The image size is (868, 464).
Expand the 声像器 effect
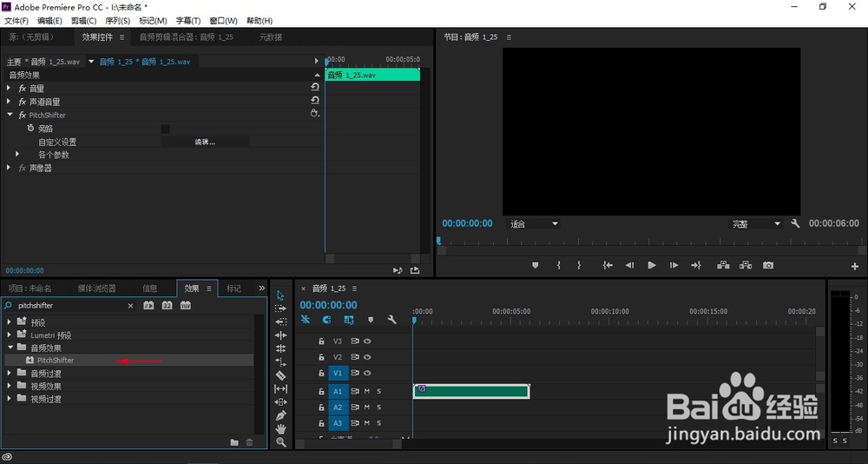click(x=9, y=168)
